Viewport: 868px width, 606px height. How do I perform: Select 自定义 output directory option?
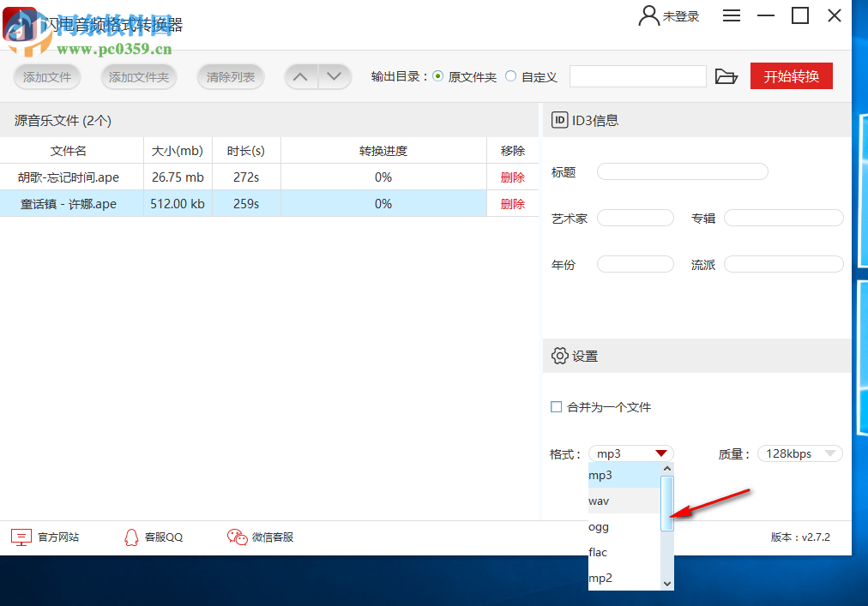click(x=511, y=76)
